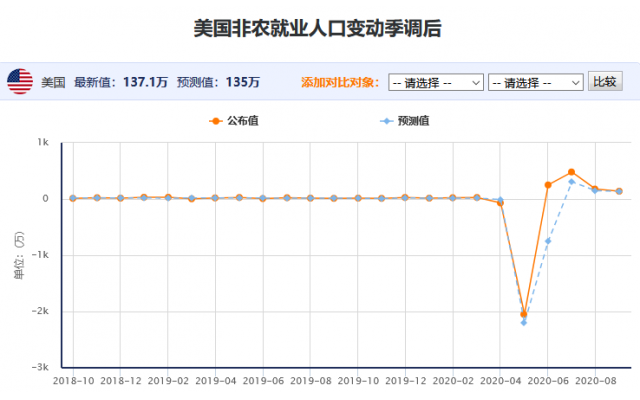
Task: Click the blue forecast diamond at 2020-07
Action: point(571,182)
